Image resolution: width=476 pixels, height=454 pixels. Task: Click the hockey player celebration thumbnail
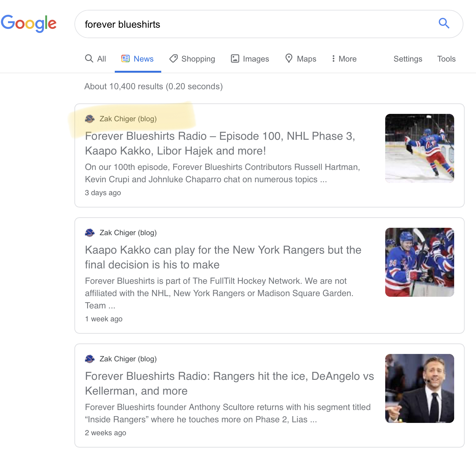pyautogui.click(x=419, y=148)
